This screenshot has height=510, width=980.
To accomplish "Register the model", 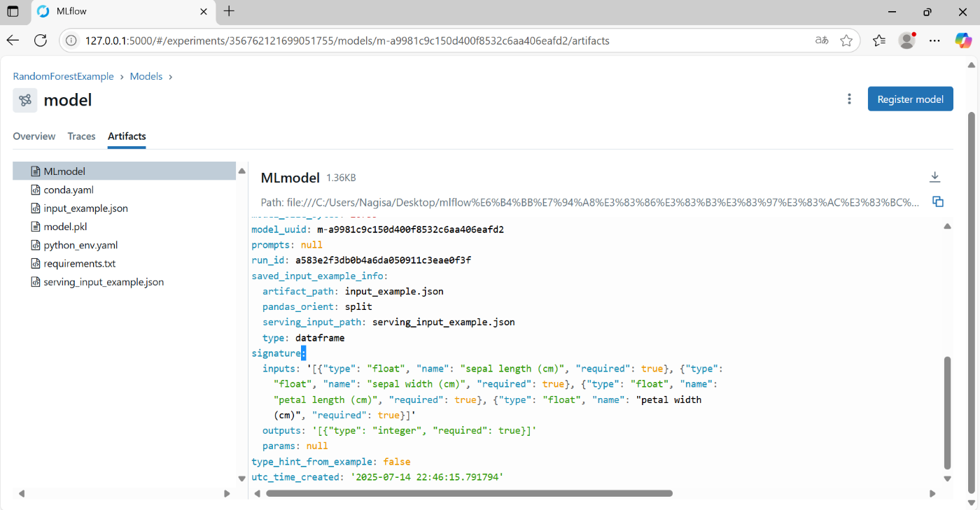I will point(910,99).
